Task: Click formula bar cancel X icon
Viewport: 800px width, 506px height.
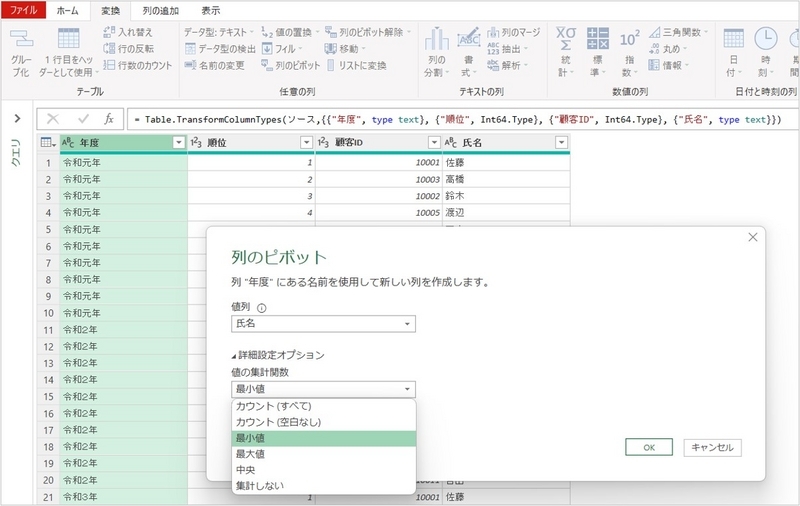Action: pyautogui.click(x=53, y=119)
